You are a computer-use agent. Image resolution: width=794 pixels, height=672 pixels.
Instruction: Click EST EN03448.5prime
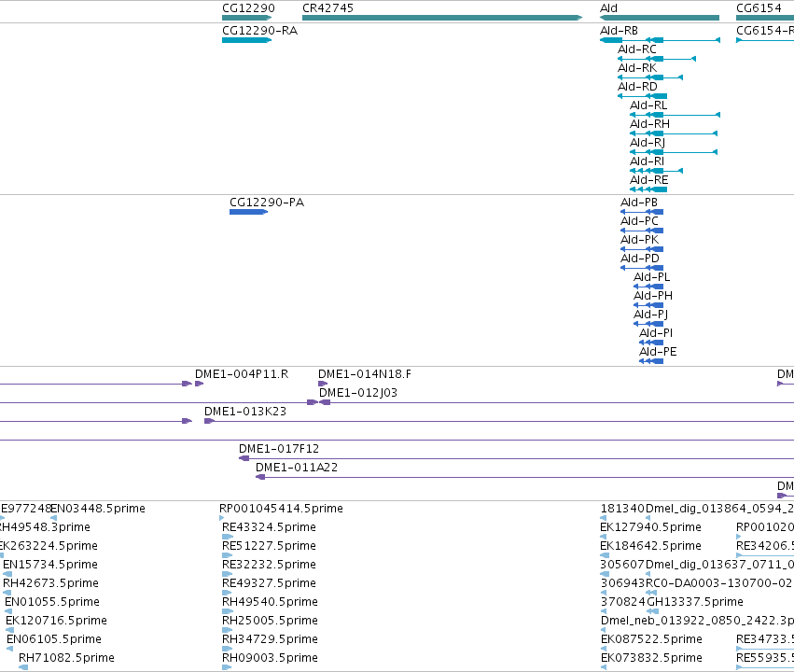[x=54, y=518]
